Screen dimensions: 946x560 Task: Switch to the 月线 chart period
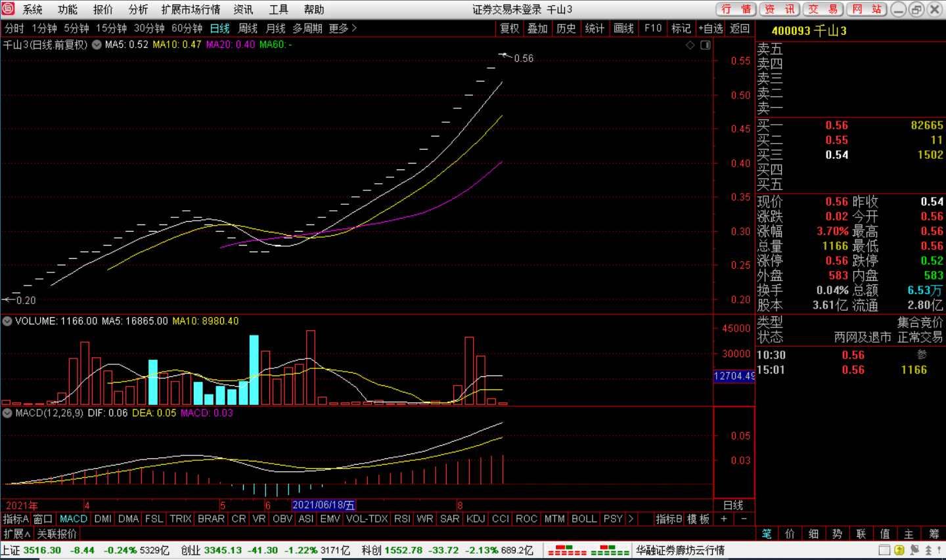275,28
